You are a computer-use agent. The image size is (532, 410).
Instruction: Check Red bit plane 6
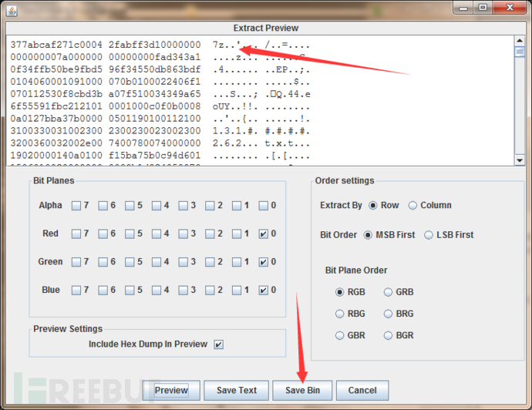coord(103,234)
